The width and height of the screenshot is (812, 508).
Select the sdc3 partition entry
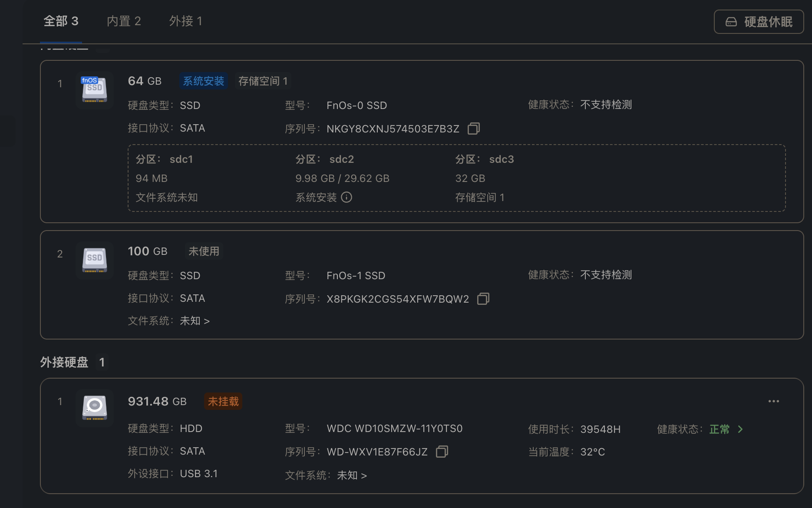[501, 159]
